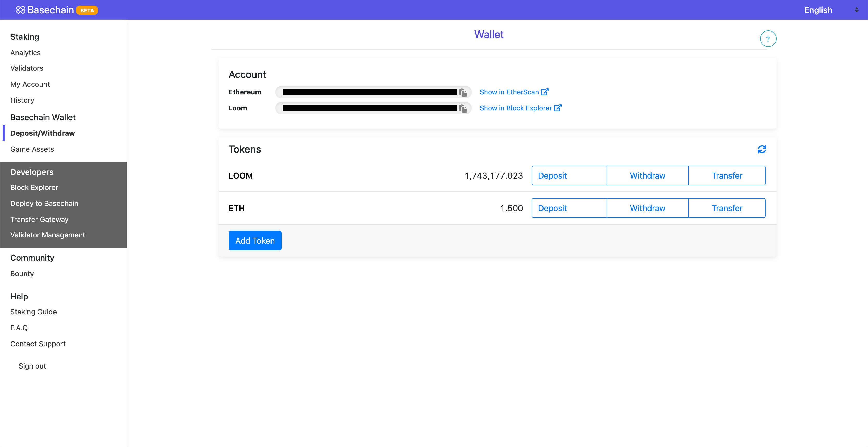868x447 pixels.
Task: Withdraw ETH
Action: [647, 208]
